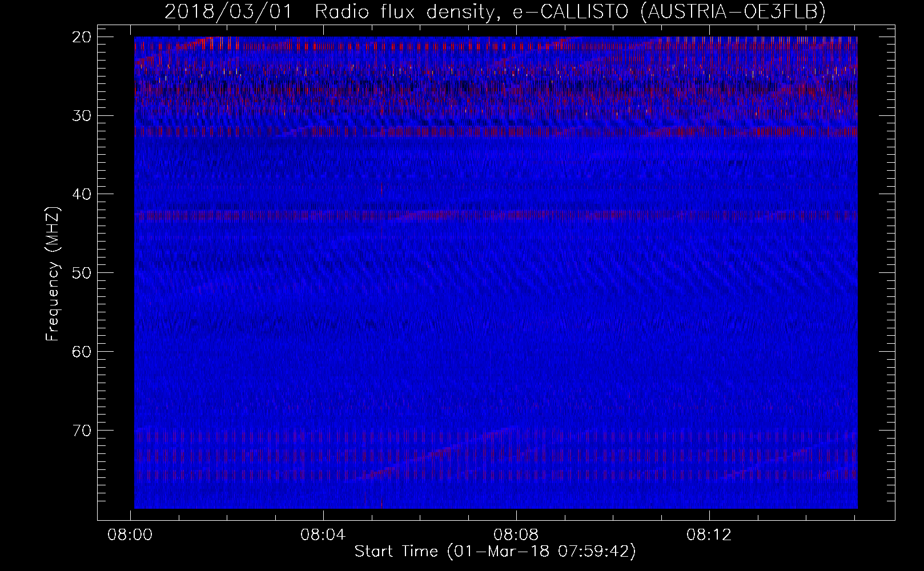Image resolution: width=924 pixels, height=571 pixels.
Task: Click the 'Frequency (MHZ)' axis label
Action: pyautogui.click(x=53, y=274)
